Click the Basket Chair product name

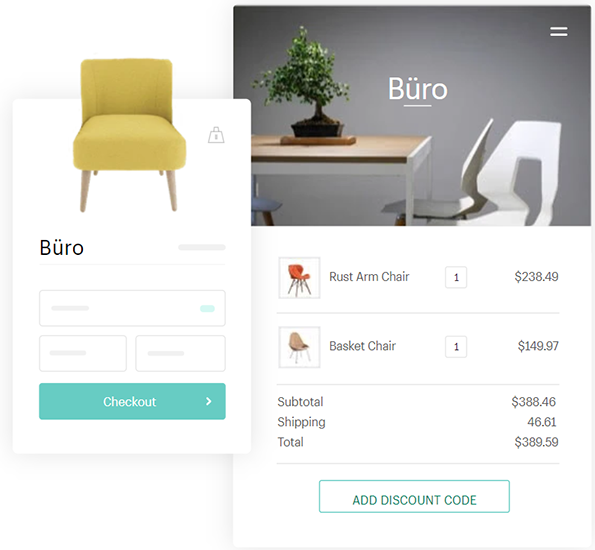(x=362, y=346)
